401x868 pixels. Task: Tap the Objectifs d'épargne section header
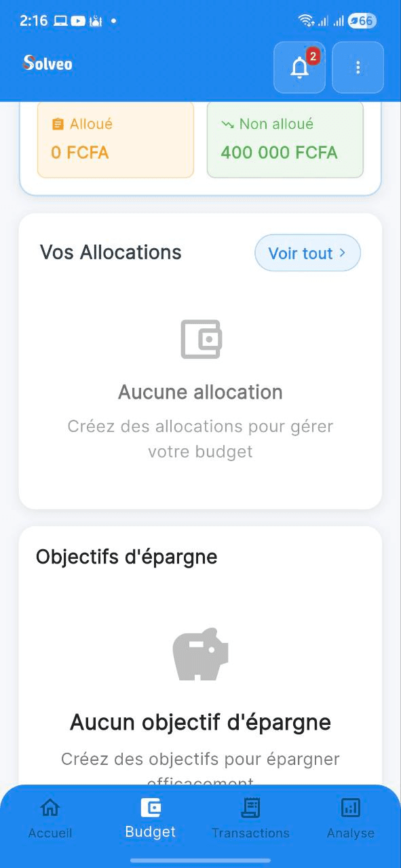click(126, 556)
